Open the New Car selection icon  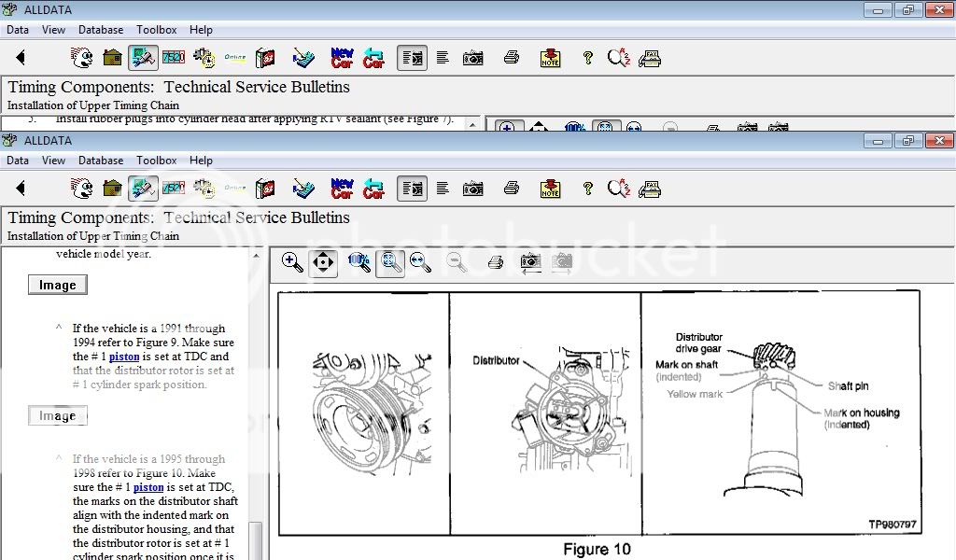[341, 188]
